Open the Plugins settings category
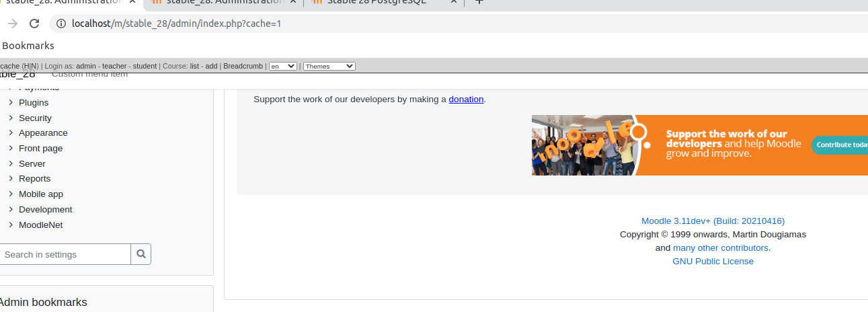Screen dimensions: 868x312 [x=34, y=103]
